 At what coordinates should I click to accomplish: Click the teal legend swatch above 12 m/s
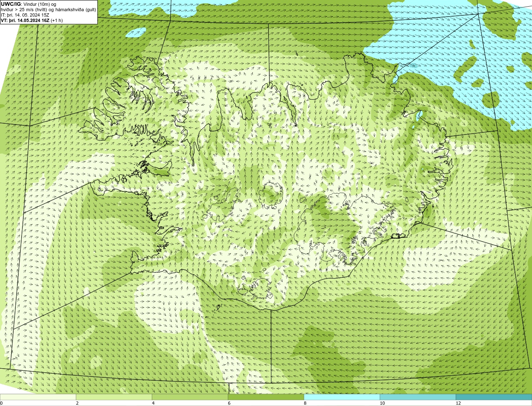494,397
